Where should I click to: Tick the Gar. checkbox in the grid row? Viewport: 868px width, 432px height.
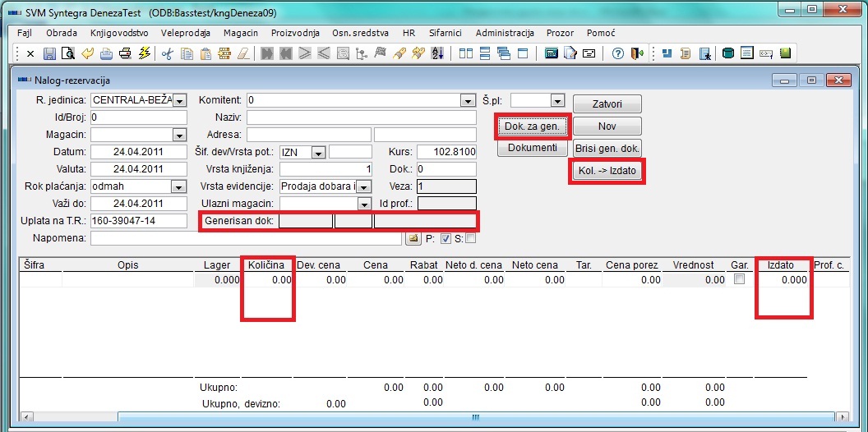pos(740,279)
